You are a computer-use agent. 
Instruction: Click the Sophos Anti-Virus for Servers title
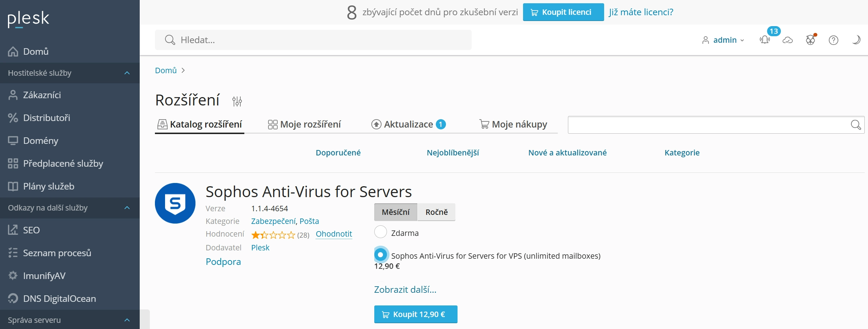(x=308, y=192)
